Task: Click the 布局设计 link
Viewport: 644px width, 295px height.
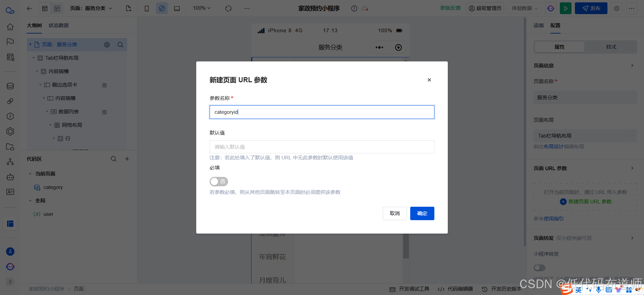Action: 554,147
